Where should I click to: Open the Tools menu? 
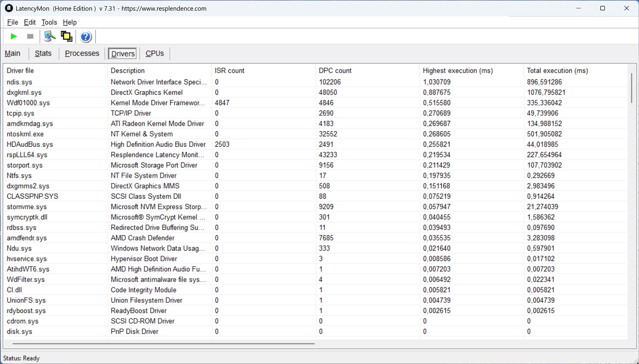point(49,22)
